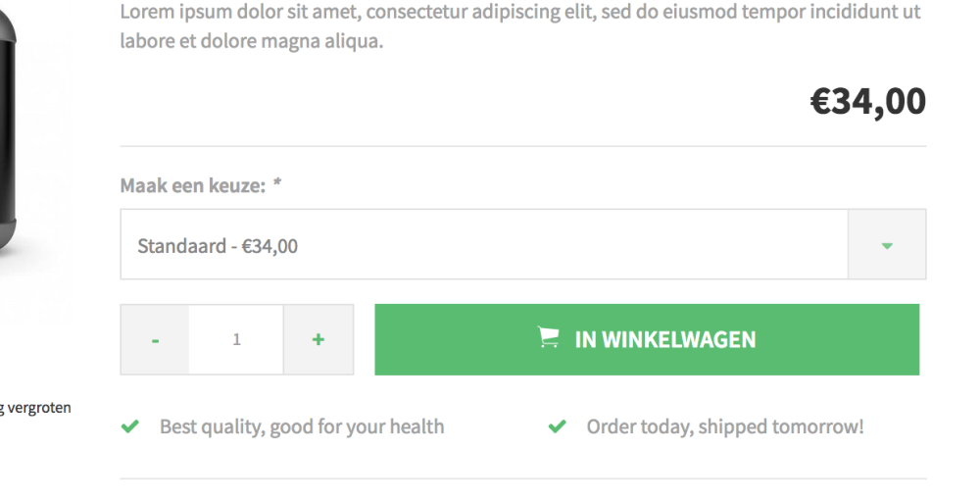This screenshot has width=980, height=501.
Task: Increase quantity with the plus button
Action: tap(318, 339)
